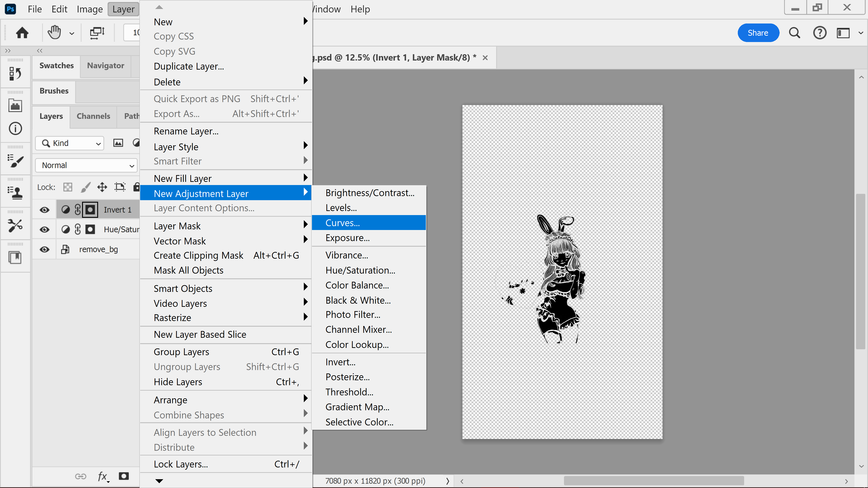The width and height of the screenshot is (868, 488).
Task: Expand the Kind filter dropdown
Action: pyautogui.click(x=70, y=143)
